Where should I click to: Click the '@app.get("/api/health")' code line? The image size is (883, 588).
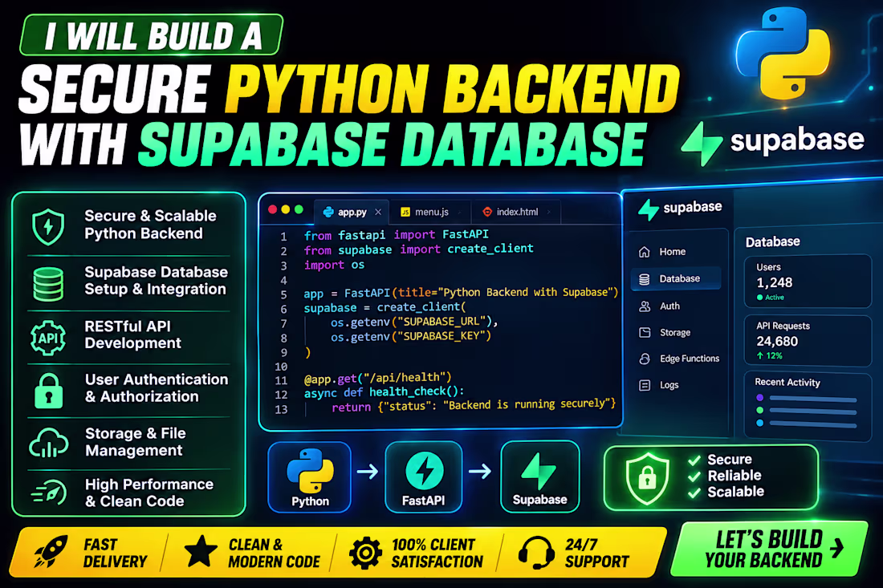coord(377,378)
